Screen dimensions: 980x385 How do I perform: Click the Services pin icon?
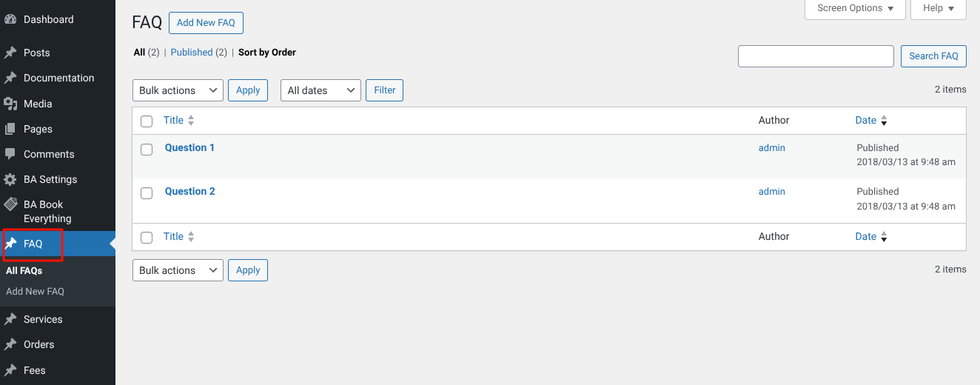[x=10, y=319]
